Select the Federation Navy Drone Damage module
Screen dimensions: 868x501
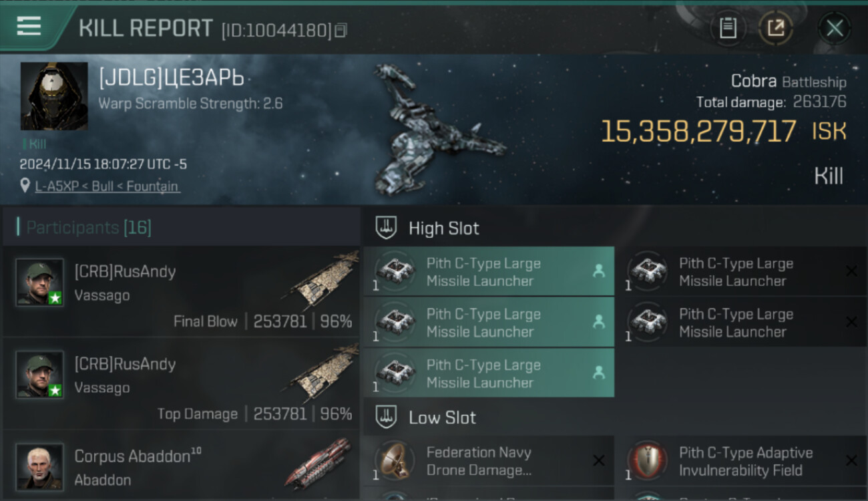488,461
